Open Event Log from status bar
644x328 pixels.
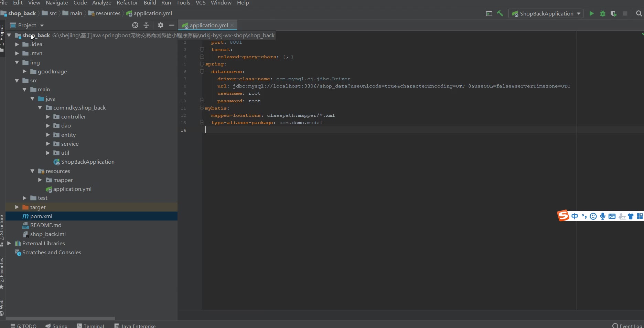[627, 326]
